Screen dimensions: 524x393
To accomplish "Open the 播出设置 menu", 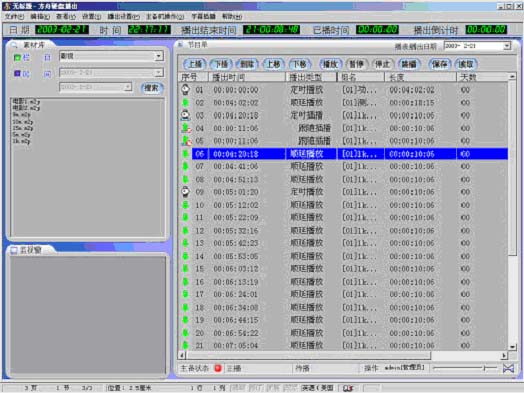I will click(x=123, y=16).
